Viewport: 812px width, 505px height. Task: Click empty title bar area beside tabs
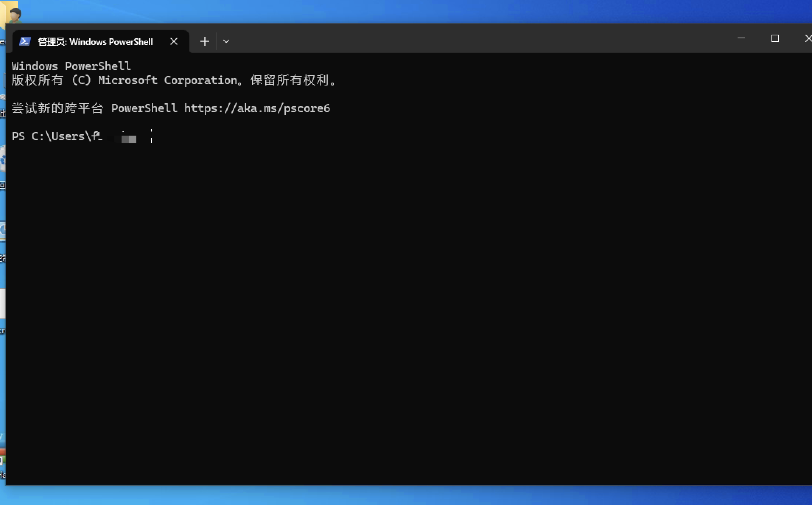(479, 39)
